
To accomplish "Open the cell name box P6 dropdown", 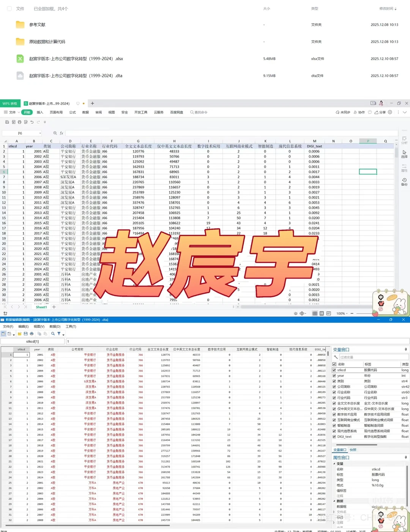I will coord(40,133).
